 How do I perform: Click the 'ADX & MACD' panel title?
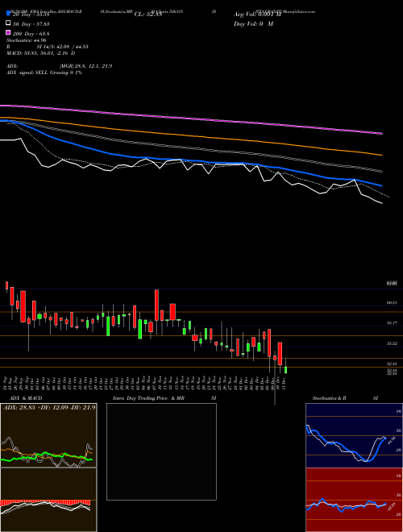pos(26,398)
